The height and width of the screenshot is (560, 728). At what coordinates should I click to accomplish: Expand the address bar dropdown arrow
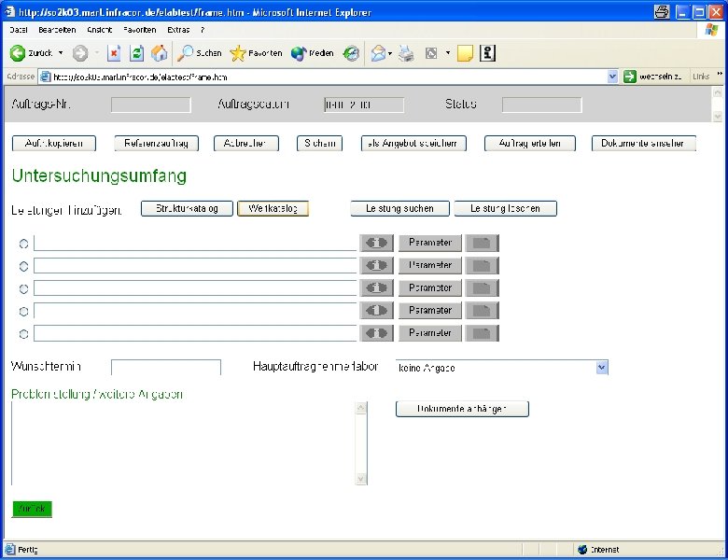tap(612, 77)
